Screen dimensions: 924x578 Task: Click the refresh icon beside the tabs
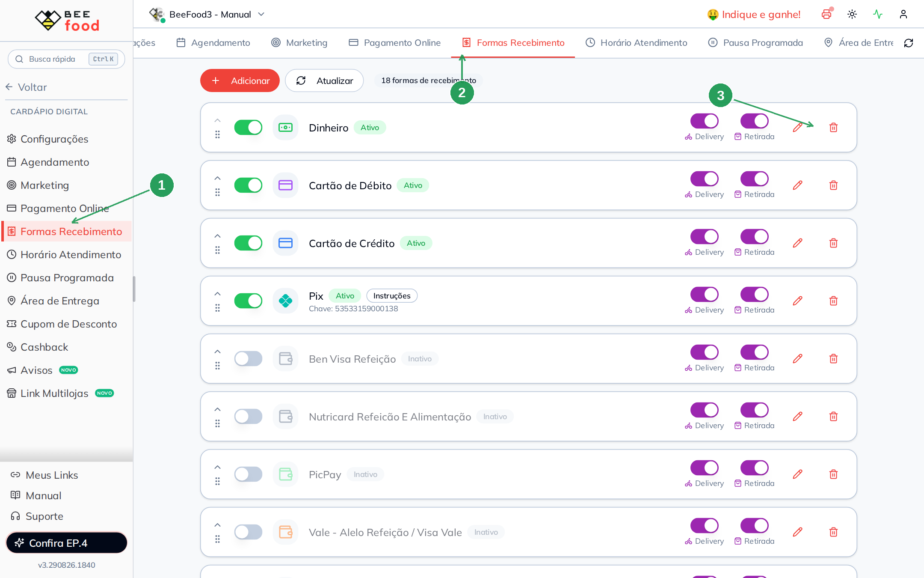(x=909, y=43)
